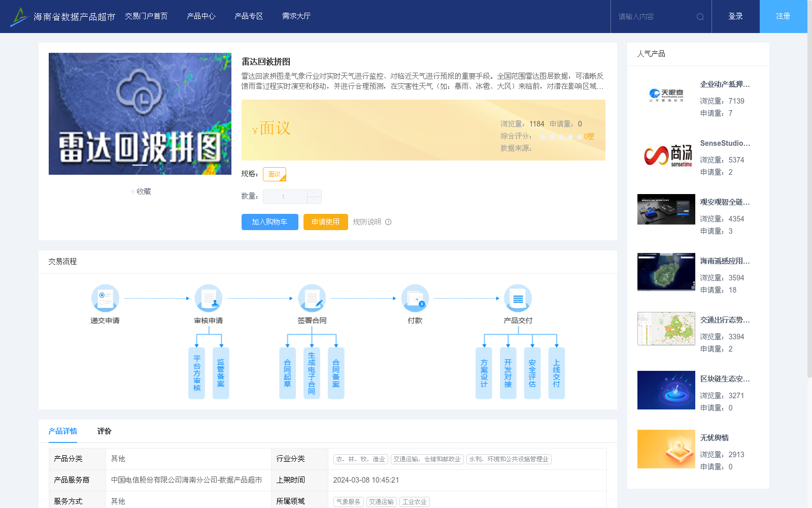
Task: Click the rating stars row
Action: [x=561, y=137]
